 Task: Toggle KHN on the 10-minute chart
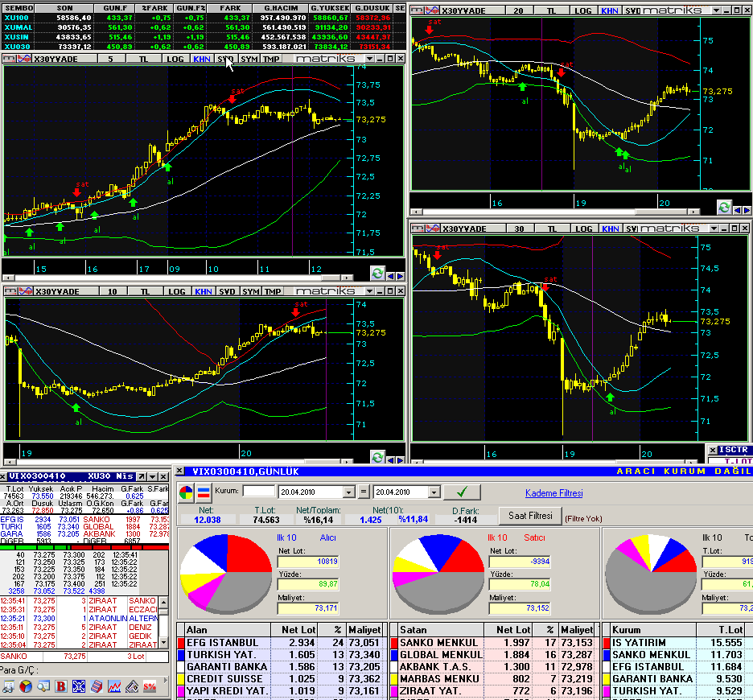point(204,291)
